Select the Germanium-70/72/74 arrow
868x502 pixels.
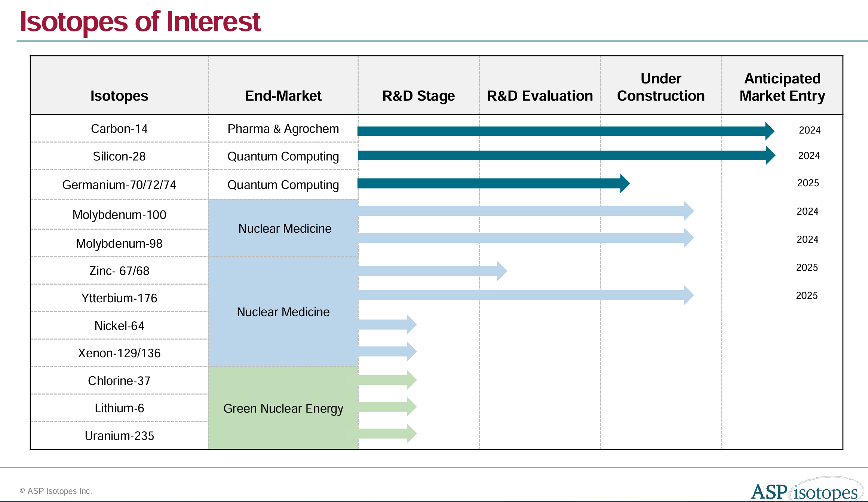click(x=486, y=184)
